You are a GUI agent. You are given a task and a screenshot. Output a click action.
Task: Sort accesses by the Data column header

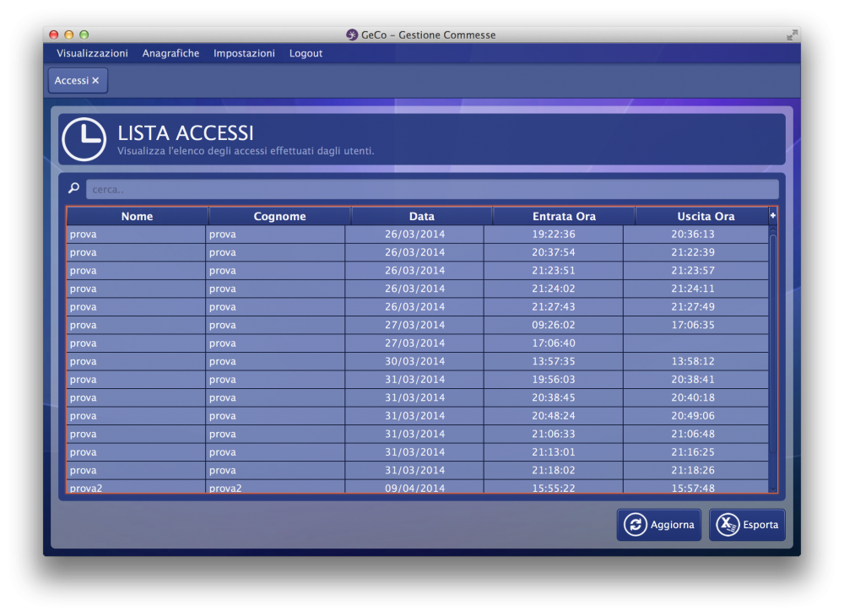pos(421,217)
